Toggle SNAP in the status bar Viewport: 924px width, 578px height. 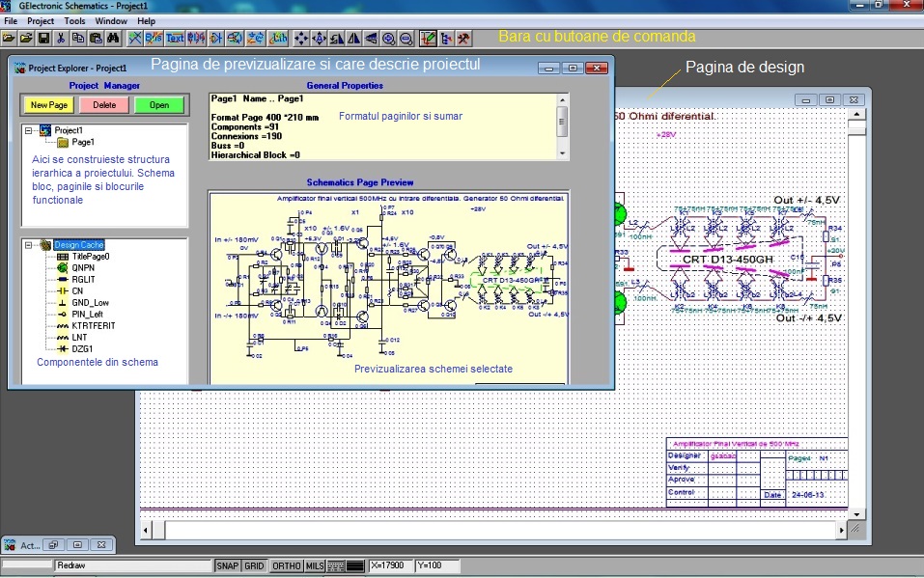pyautogui.click(x=227, y=566)
